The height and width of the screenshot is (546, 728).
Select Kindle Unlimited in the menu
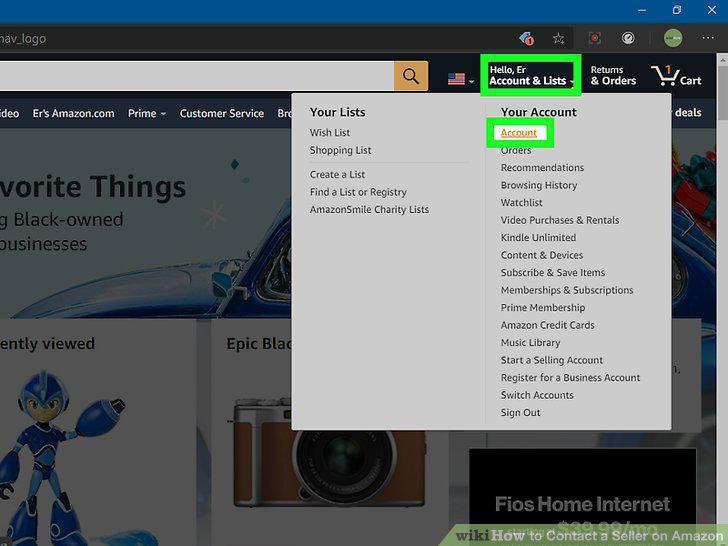[x=538, y=238]
